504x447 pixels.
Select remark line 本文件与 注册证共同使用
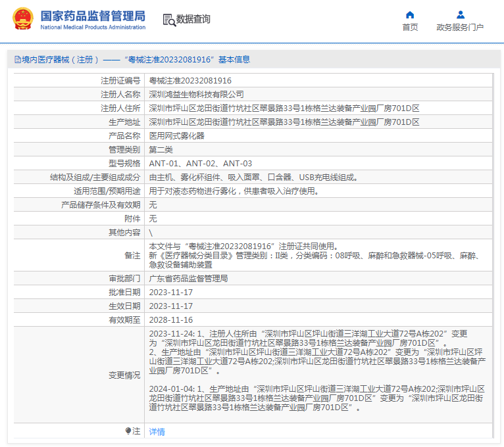244,247
